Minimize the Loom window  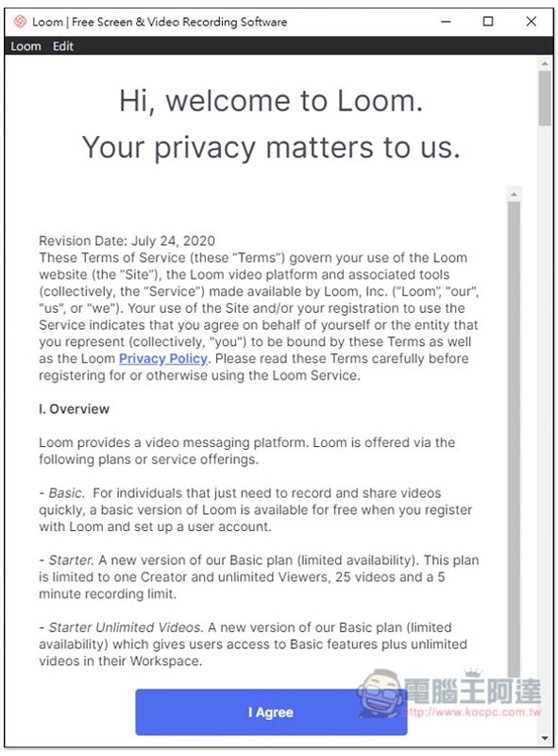(x=446, y=22)
